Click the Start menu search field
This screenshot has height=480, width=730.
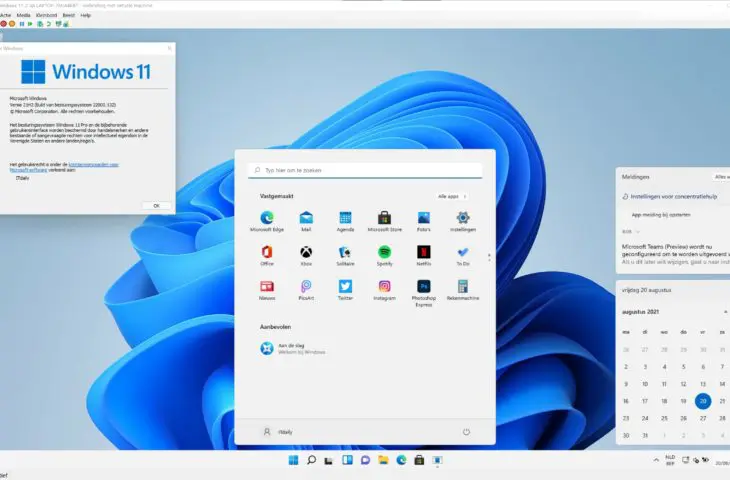point(365,170)
